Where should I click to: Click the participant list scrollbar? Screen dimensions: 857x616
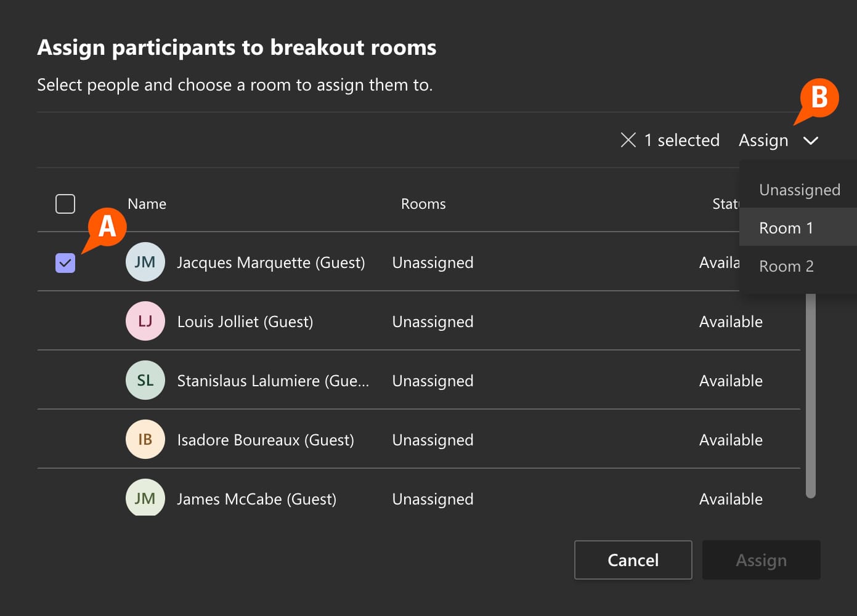pyautogui.click(x=811, y=394)
